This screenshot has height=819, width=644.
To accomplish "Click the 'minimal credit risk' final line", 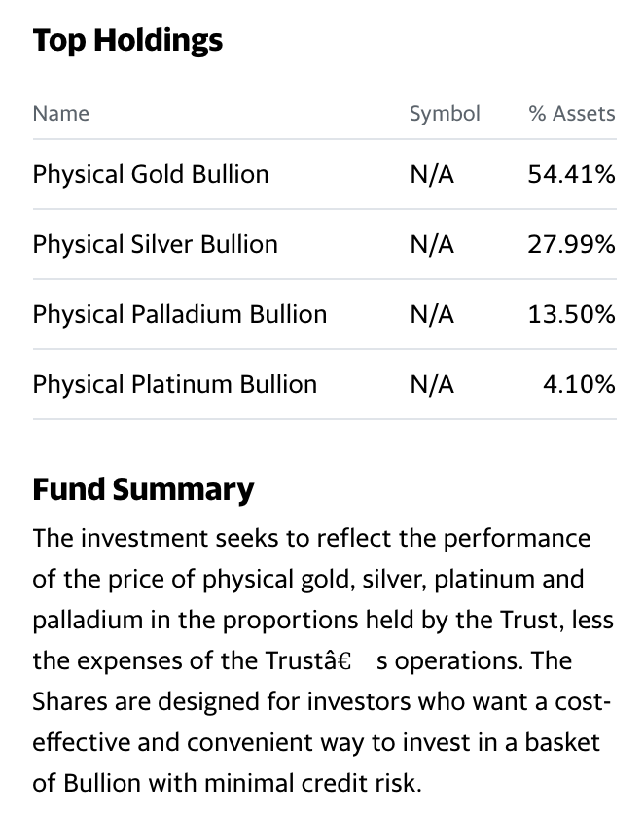I will pyautogui.click(x=227, y=783).
